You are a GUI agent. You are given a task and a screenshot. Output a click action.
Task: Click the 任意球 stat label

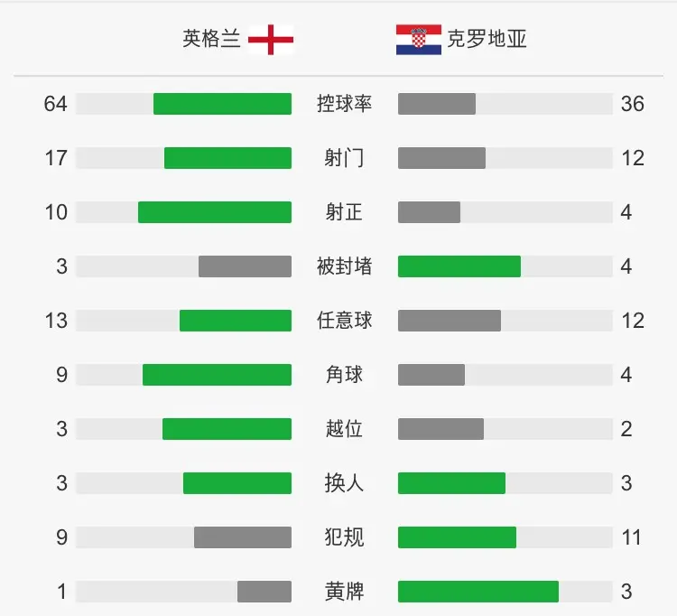[344, 321]
